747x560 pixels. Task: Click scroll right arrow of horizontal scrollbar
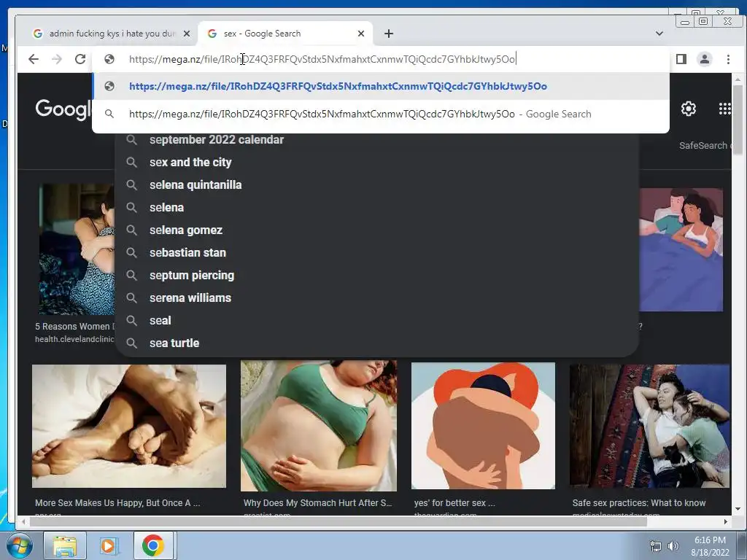[726, 522]
